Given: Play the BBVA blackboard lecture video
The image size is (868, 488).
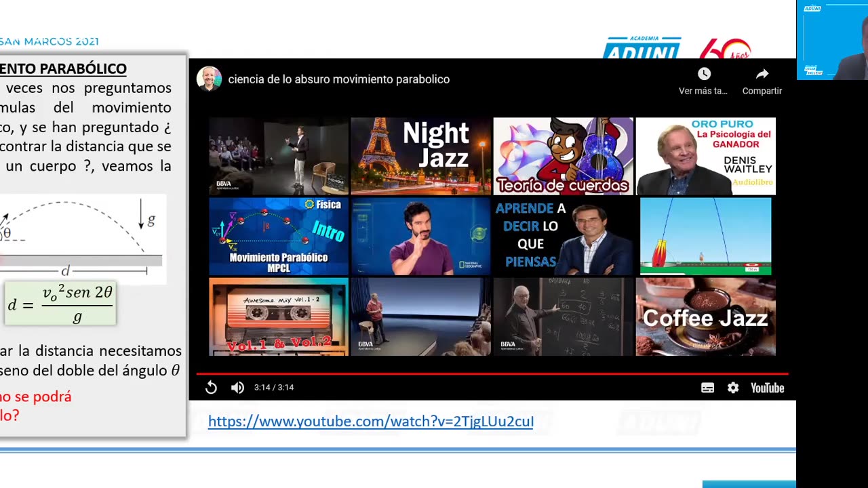Looking at the screenshot, I should click(564, 317).
